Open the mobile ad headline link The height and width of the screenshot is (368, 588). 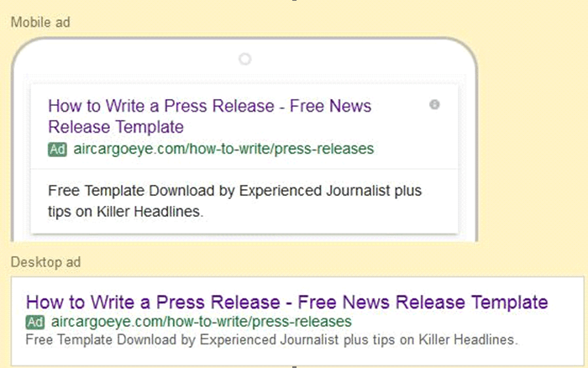(210, 116)
